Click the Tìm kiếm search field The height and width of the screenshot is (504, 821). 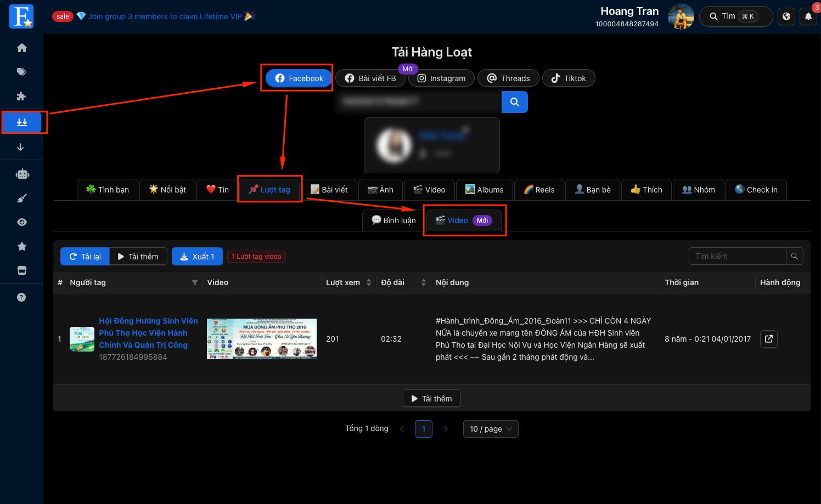738,256
